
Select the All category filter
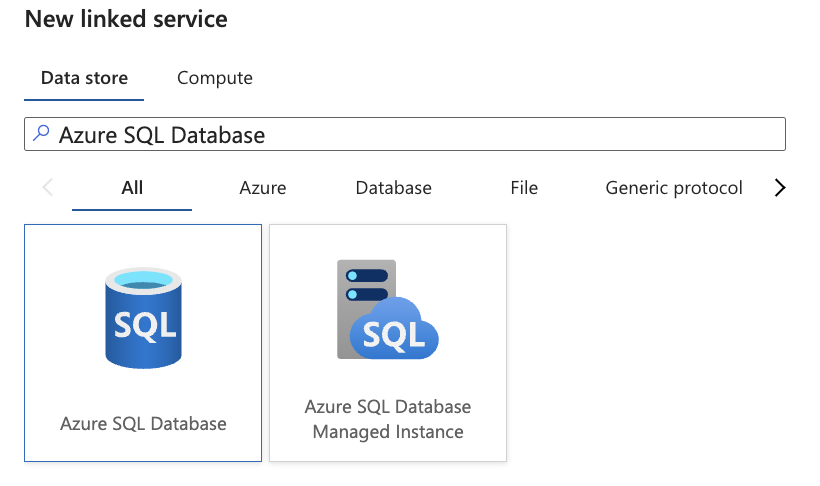(132, 188)
